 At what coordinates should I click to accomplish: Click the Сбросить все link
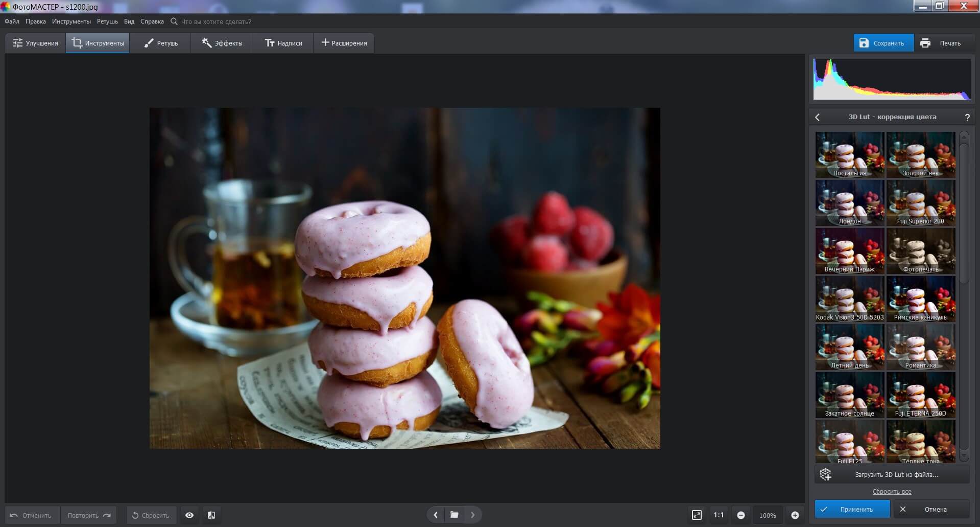click(x=892, y=491)
